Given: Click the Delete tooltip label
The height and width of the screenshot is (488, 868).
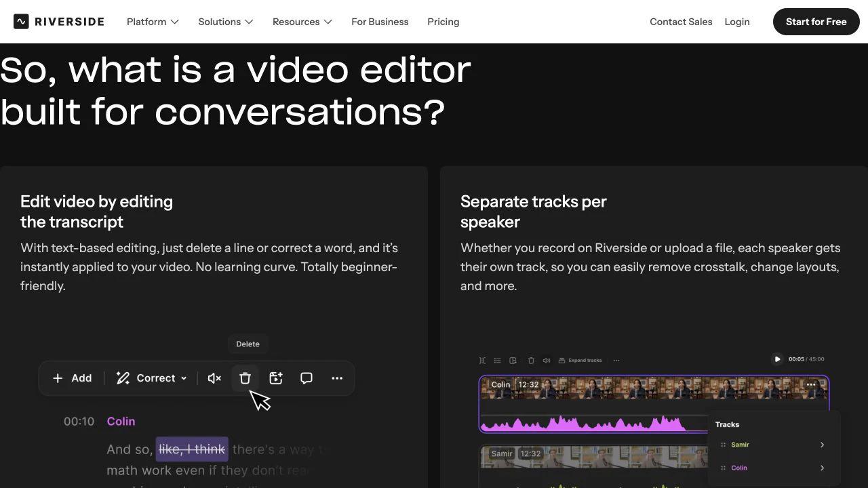Looking at the screenshot, I should (x=248, y=344).
